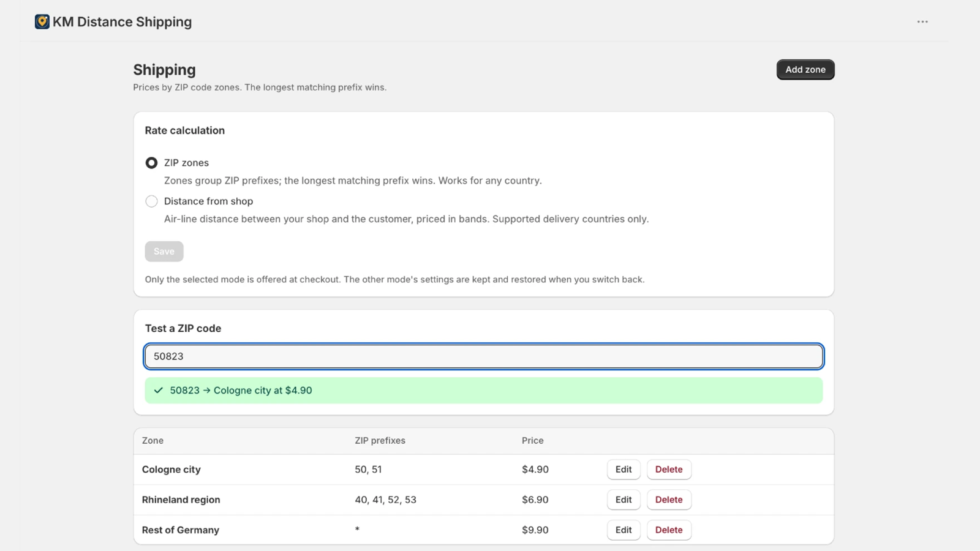This screenshot has width=980, height=551.
Task: Click the ZIP prefixes value "50, 51"
Action: click(368, 470)
